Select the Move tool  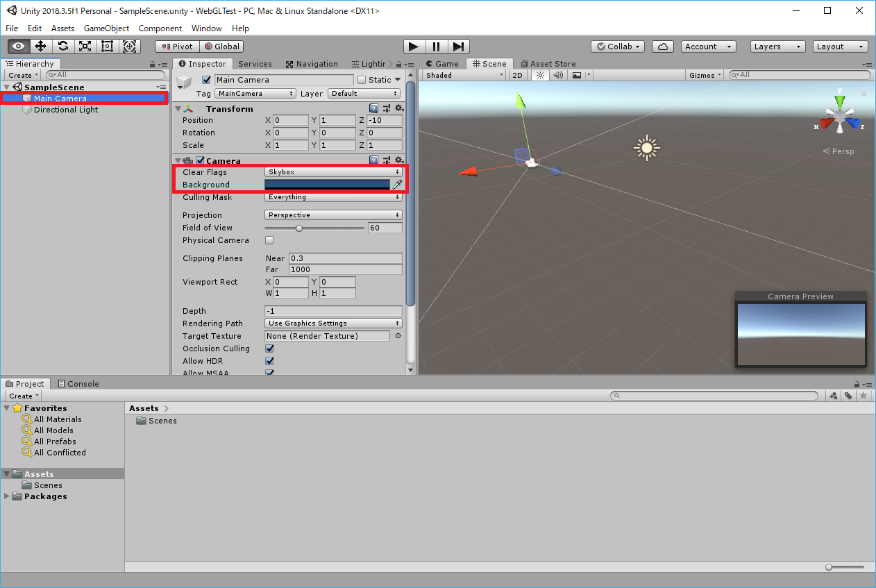40,47
